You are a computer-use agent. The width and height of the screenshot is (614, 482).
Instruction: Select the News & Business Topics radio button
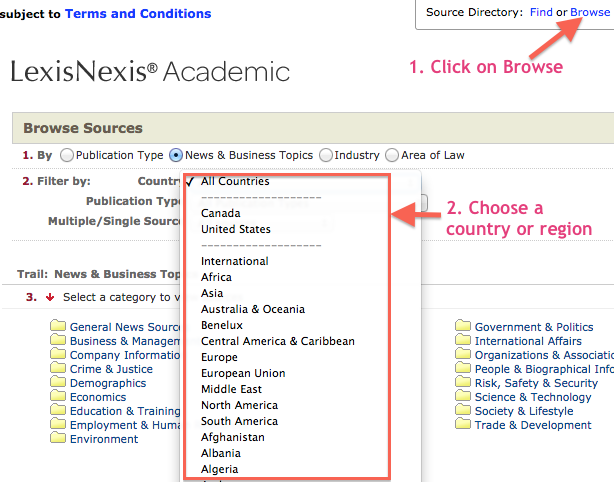pos(176,155)
